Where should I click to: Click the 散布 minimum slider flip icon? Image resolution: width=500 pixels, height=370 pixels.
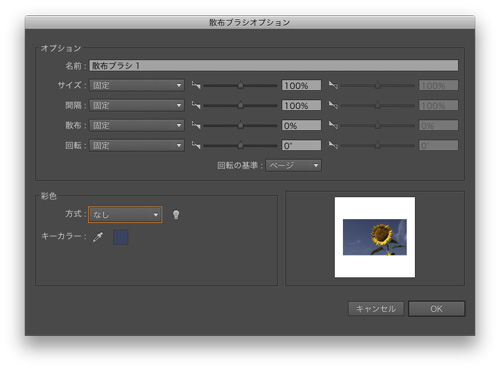click(x=196, y=125)
